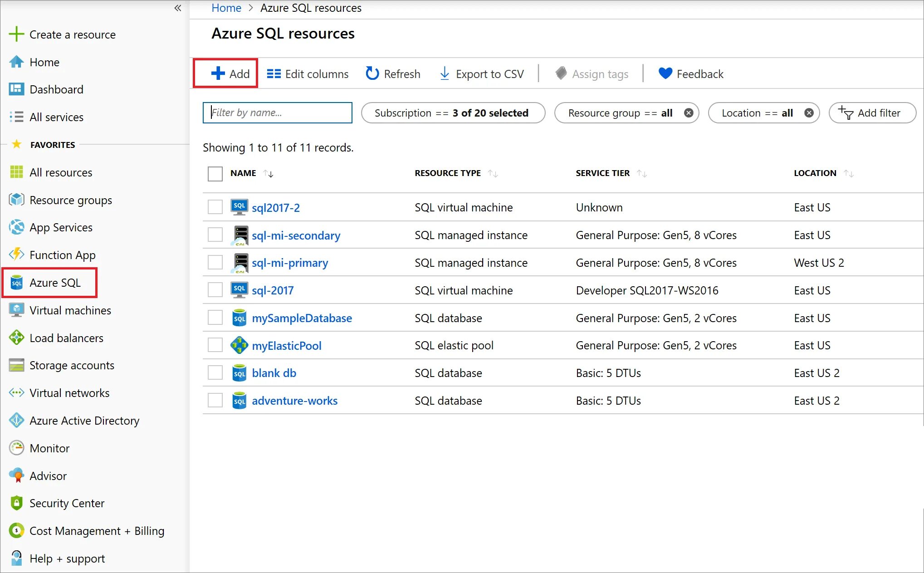924x573 pixels.
Task: Click the Monitor gauge icon in sidebar
Action: (17, 448)
